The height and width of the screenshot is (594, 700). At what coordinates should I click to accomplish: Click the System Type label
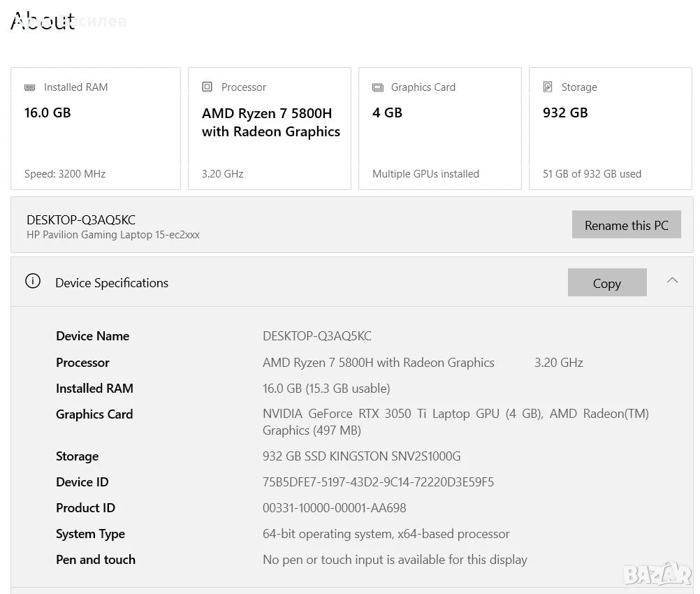tap(90, 534)
